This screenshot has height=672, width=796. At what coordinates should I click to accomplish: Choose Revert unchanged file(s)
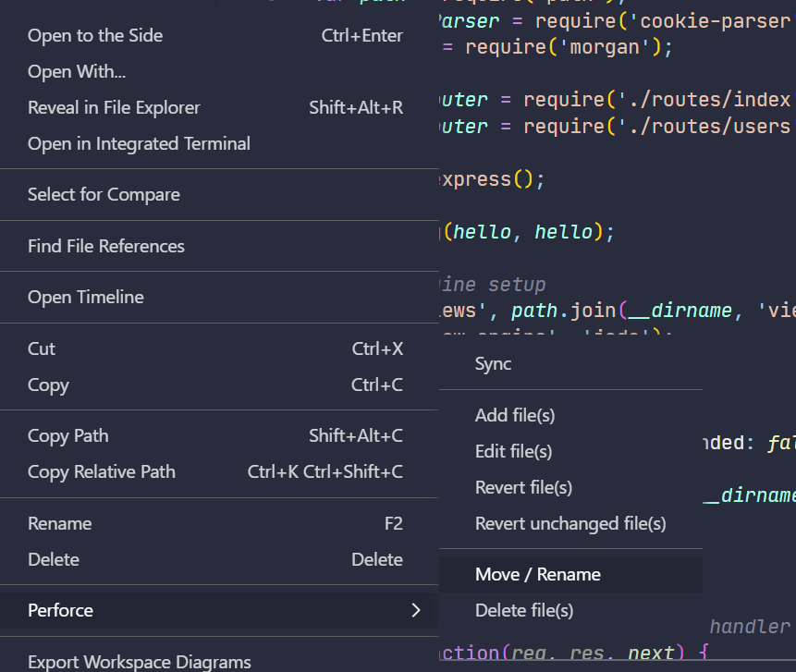click(570, 523)
